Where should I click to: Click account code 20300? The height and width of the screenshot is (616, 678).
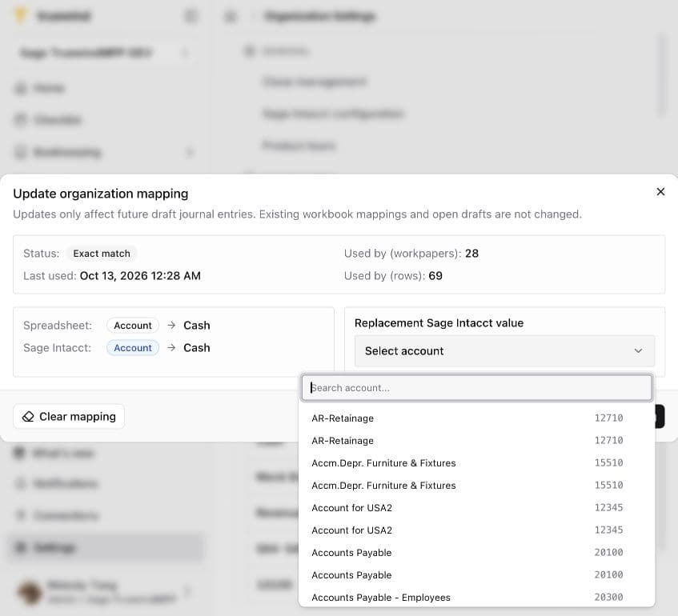point(609,597)
